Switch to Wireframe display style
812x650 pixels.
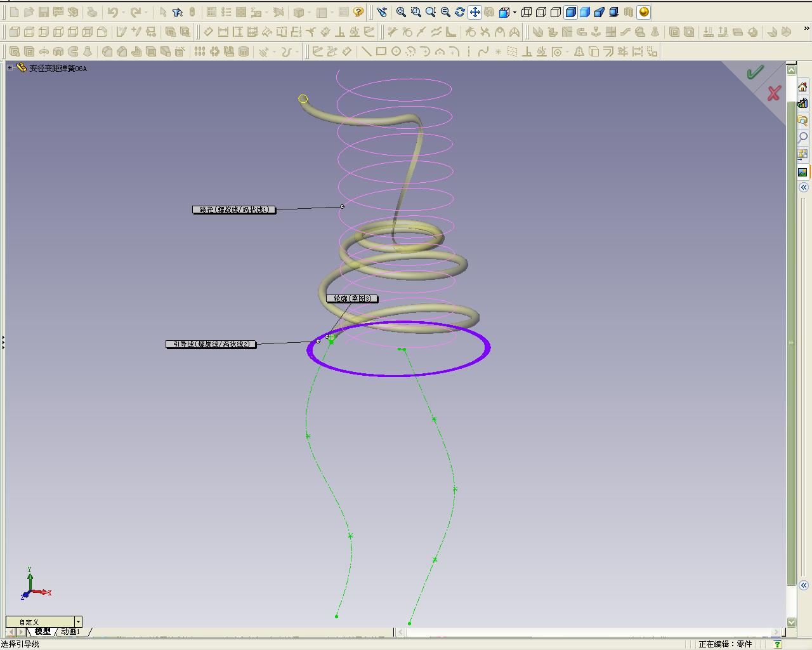(x=526, y=12)
